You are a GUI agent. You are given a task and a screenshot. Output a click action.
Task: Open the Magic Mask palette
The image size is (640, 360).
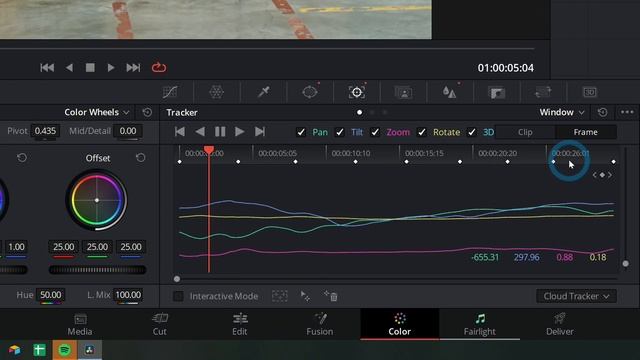pyautogui.click(x=403, y=92)
